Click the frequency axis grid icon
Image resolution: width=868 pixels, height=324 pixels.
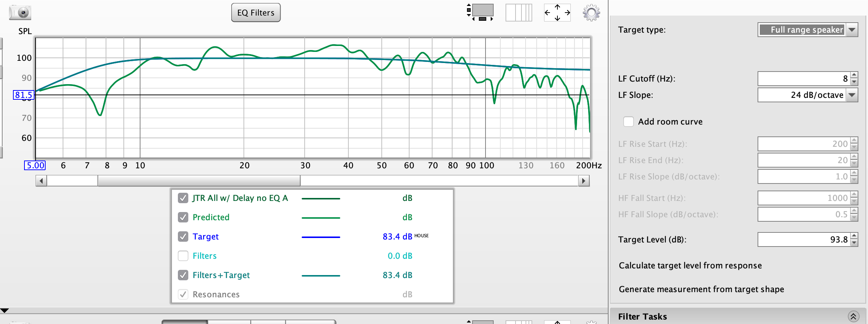click(x=519, y=13)
